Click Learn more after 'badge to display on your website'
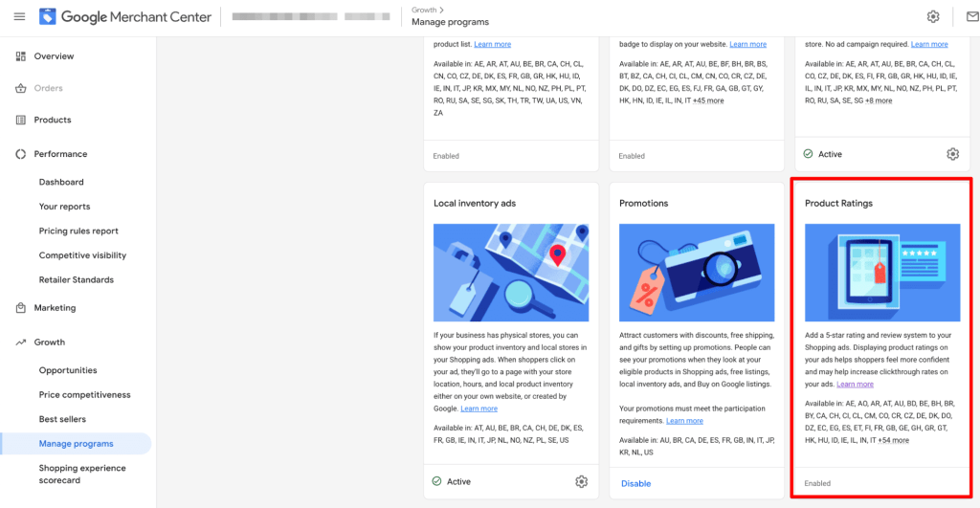The height and width of the screenshot is (508, 980). [x=748, y=44]
